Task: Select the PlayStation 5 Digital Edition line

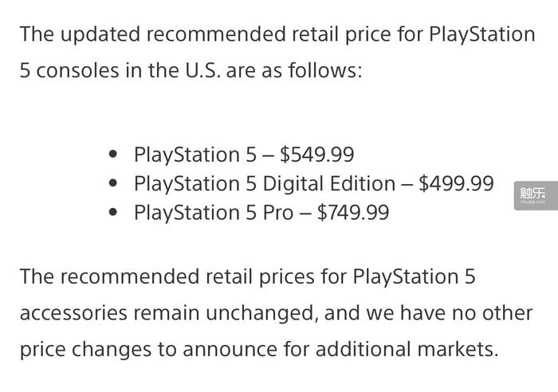Action: pyautogui.click(x=313, y=184)
